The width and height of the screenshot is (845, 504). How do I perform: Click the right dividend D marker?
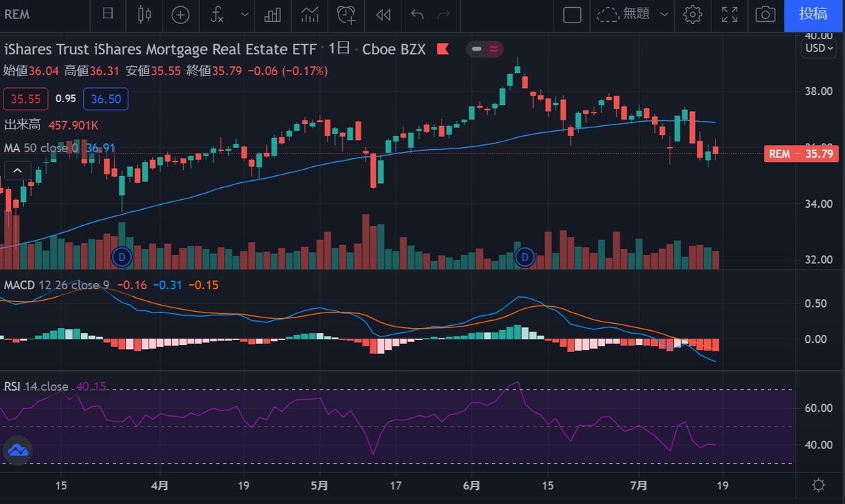coord(525,257)
